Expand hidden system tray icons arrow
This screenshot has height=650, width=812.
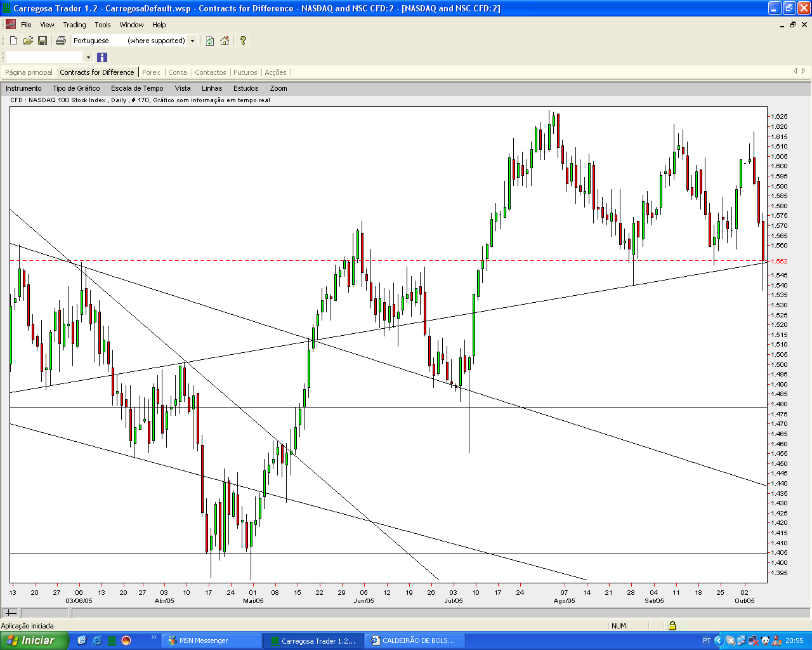point(719,640)
